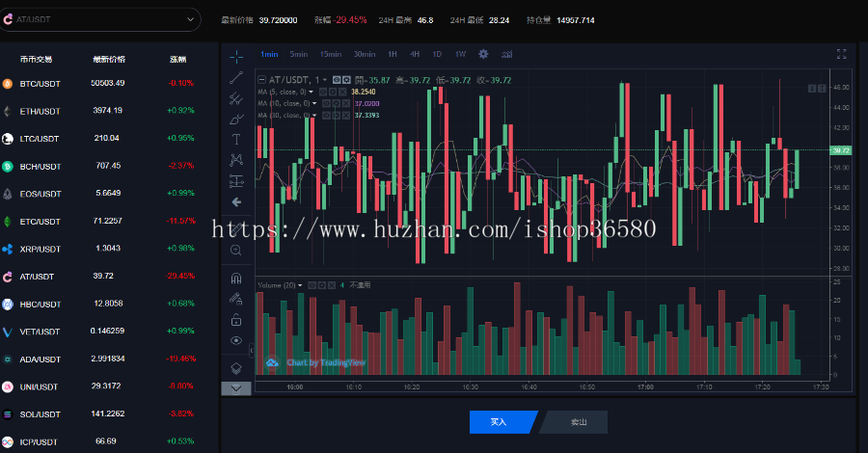The height and width of the screenshot is (453, 868).
Task: Expand the Volume (20) dropdown arrow
Action: 300,285
